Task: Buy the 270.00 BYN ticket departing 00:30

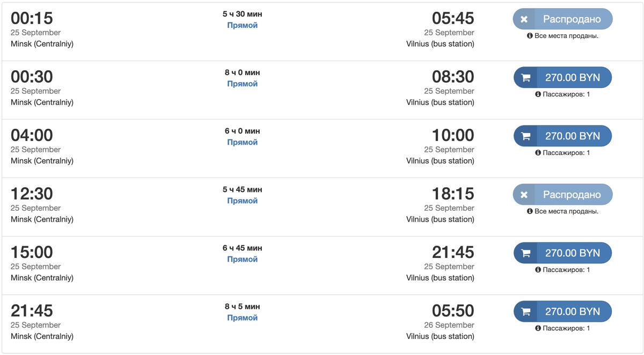Action: [x=572, y=78]
